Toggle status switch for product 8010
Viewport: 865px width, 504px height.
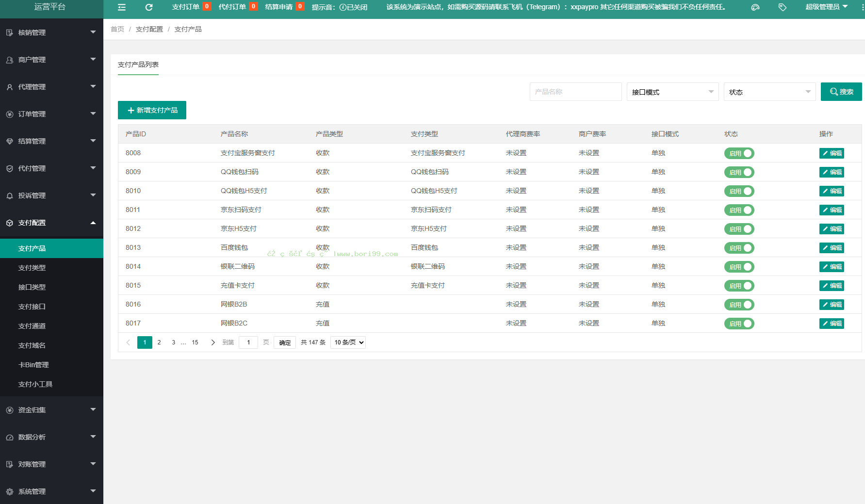pos(739,191)
